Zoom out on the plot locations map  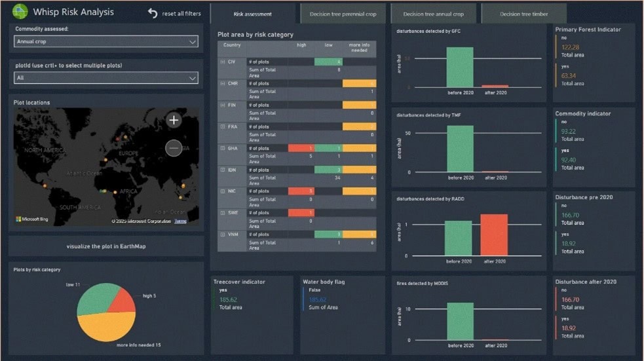tap(174, 148)
